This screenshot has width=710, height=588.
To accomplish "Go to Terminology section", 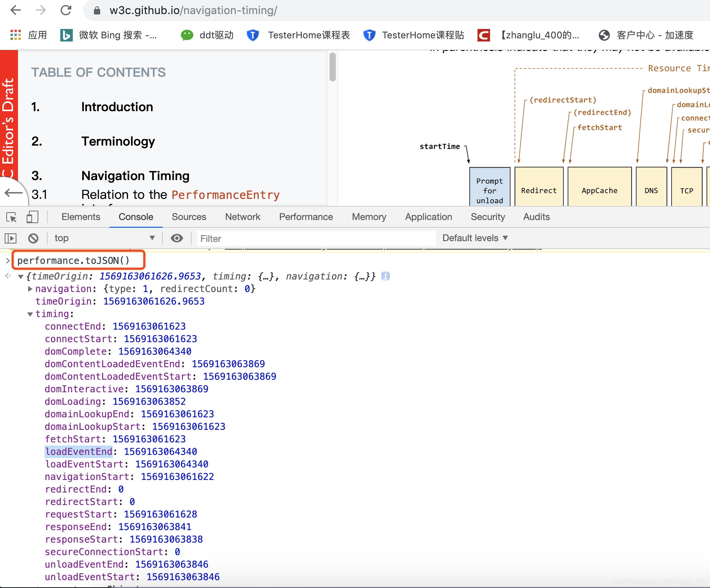I will (118, 141).
